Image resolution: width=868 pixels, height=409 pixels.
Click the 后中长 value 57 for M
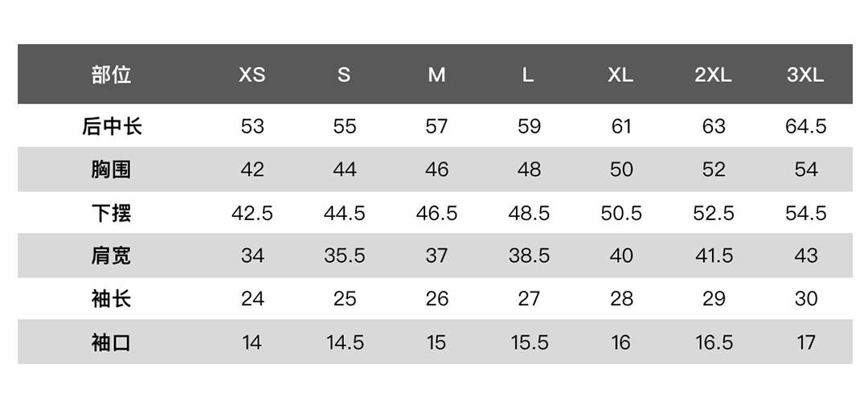click(x=436, y=126)
